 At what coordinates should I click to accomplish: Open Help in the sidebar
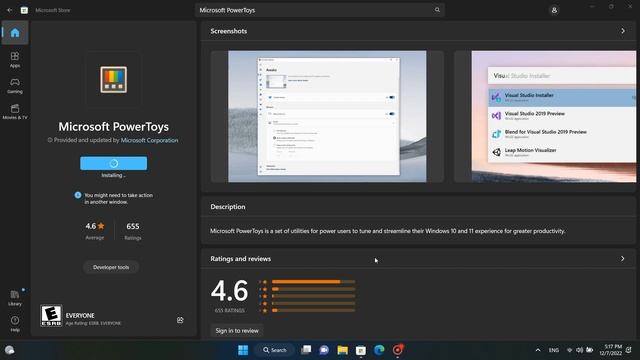(x=15, y=323)
